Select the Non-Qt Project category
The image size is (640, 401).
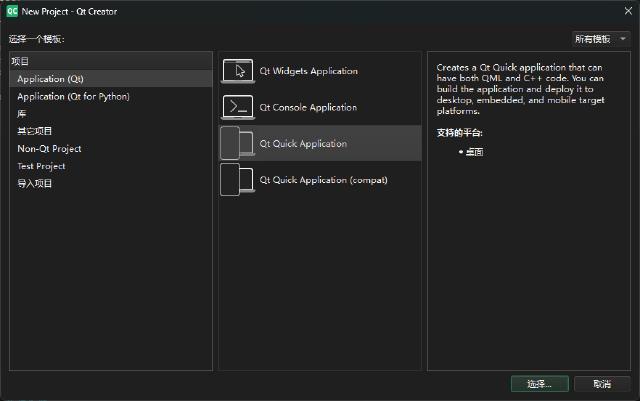coord(49,149)
